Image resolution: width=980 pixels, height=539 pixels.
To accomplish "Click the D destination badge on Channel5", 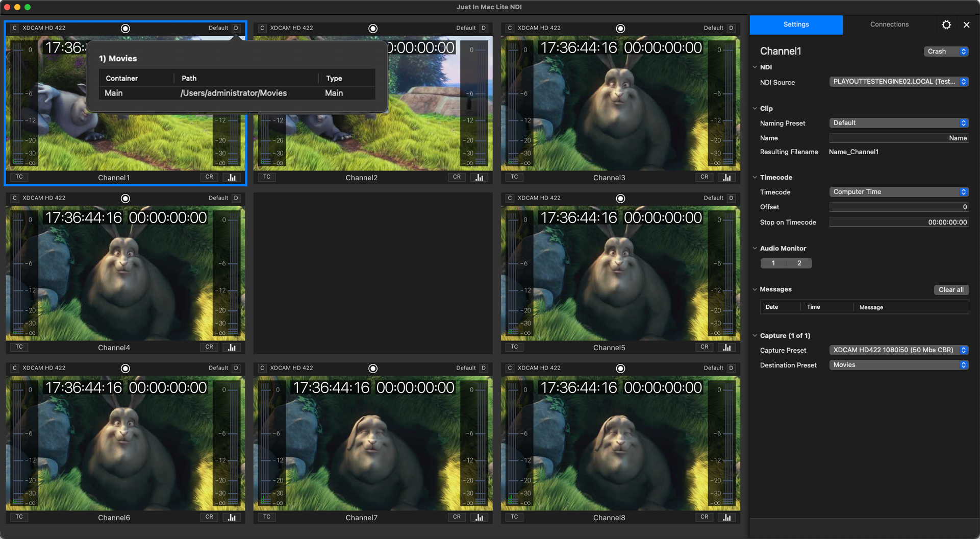I will click(x=731, y=198).
